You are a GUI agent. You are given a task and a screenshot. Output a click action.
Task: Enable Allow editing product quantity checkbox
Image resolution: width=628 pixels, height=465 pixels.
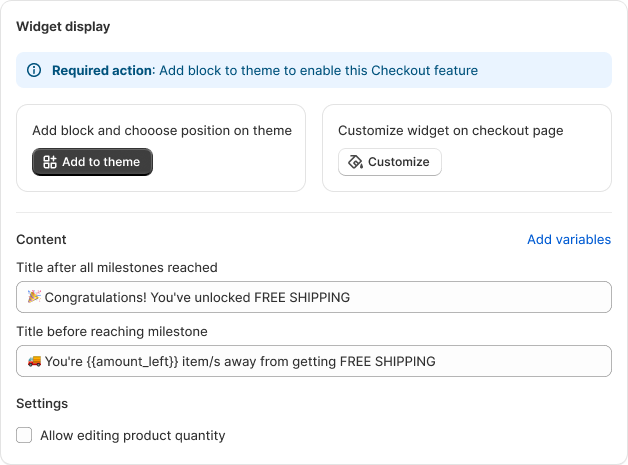(x=24, y=435)
